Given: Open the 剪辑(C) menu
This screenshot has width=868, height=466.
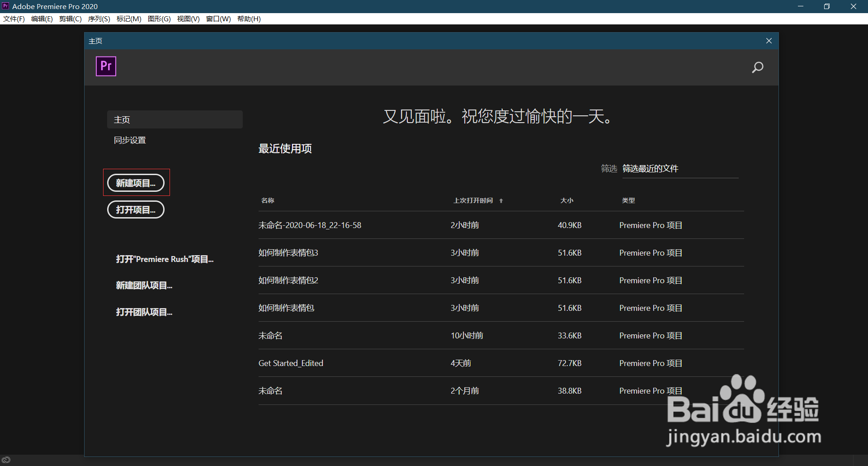Looking at the screenshot, I should [71, 19].
